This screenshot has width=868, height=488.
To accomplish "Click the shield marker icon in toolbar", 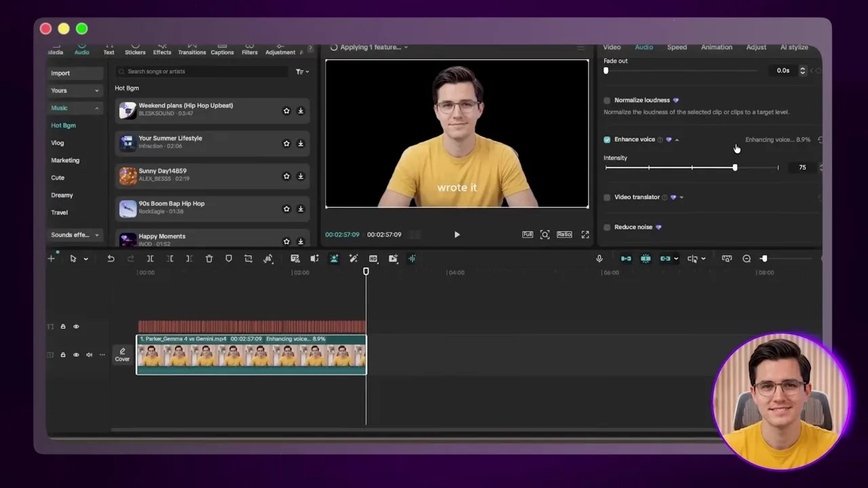I will pos(229,259).
